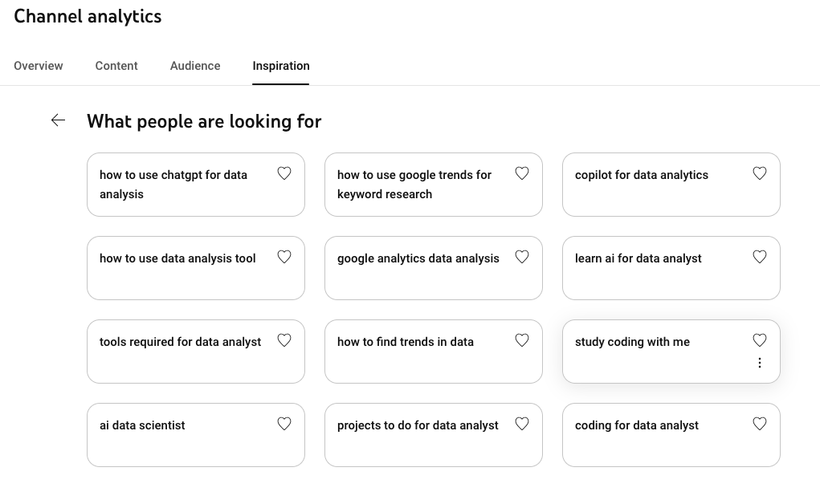Screen dimensions: 820x504
Task: Save 'how to use chatgpt for data analysis' with heart
Action: [284, 173]
